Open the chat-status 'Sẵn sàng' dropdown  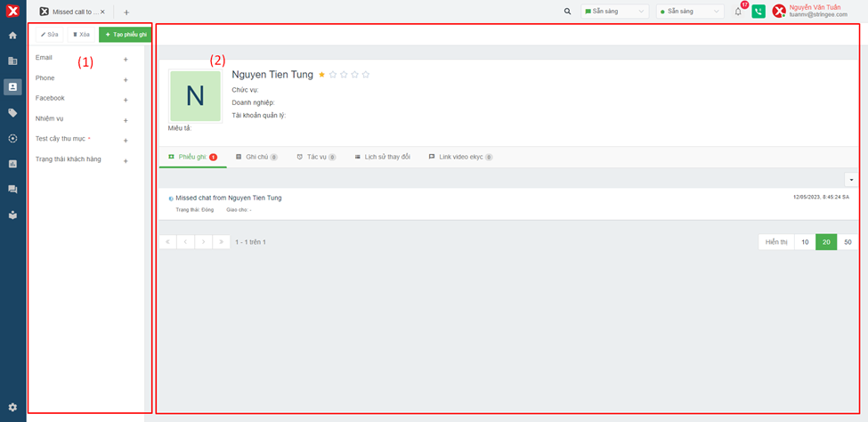tap(614, 12)
